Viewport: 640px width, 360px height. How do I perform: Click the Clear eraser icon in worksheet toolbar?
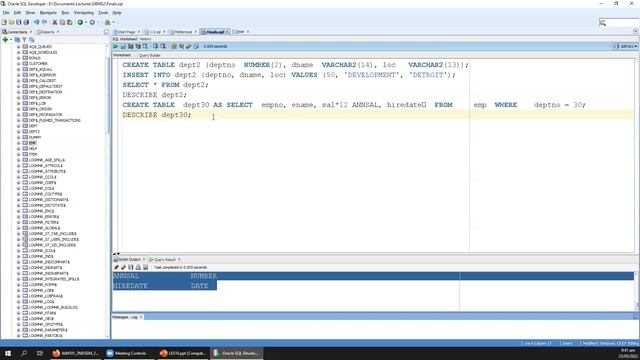tap(189, 47)
